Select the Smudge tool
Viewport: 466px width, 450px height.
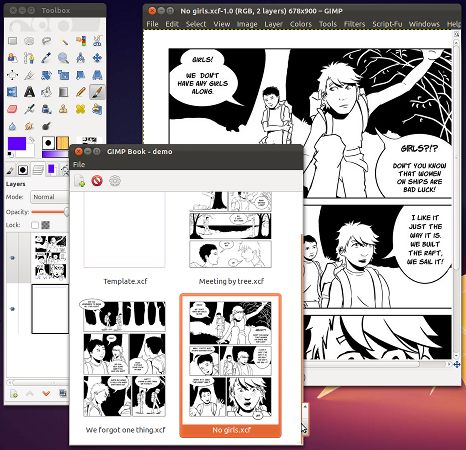click(x=29, y=126)
